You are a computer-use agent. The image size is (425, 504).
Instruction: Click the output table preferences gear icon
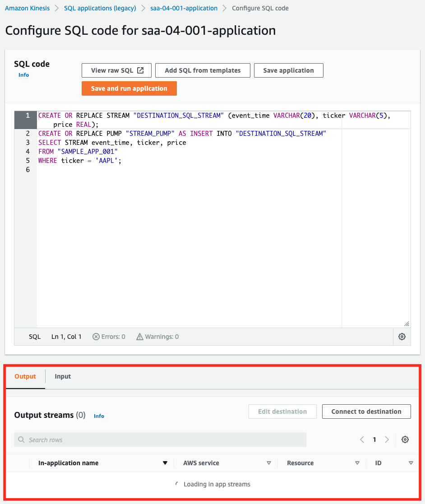(405, 439)
